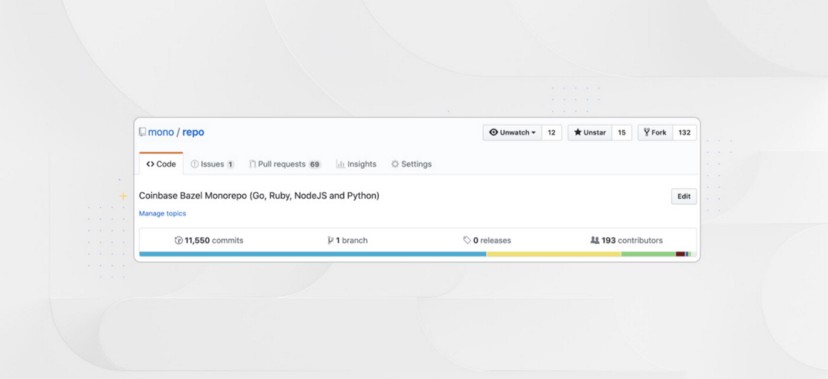View the 0 releases page

[x=487, y=240]
